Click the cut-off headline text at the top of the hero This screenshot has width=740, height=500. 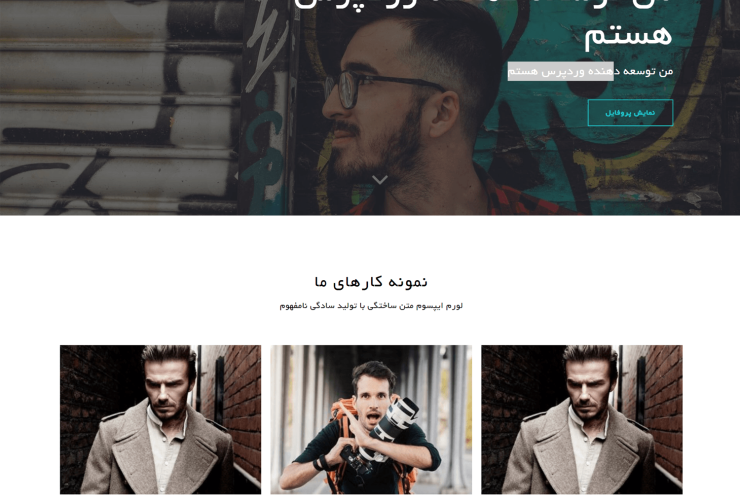pyautogui.click(x=481, y=4)
